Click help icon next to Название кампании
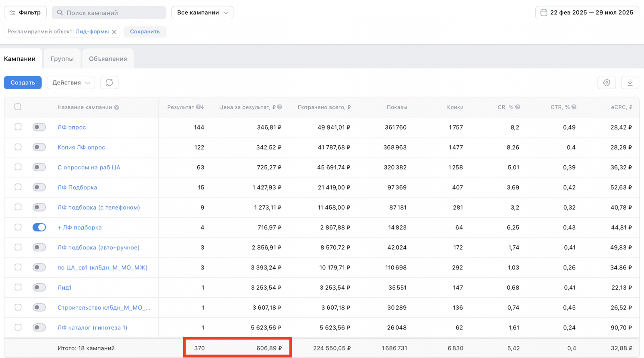Viewport: 644px width, 358px height. coord(116,107)
